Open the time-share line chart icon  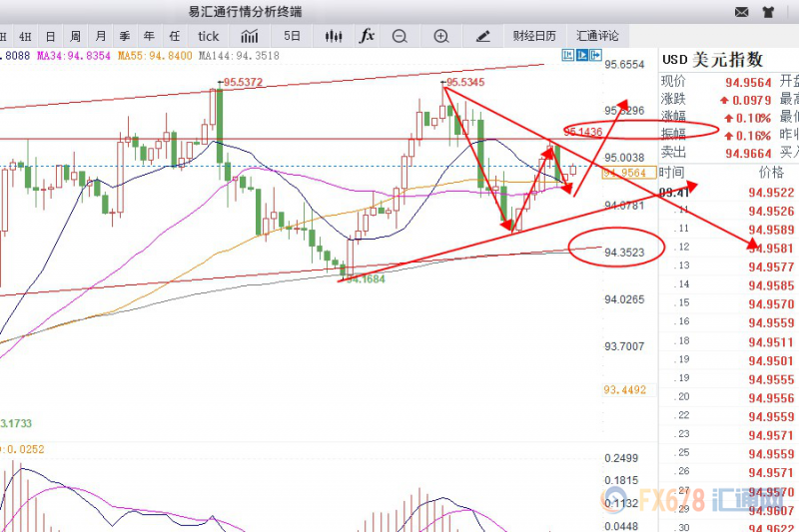(249, 36)
